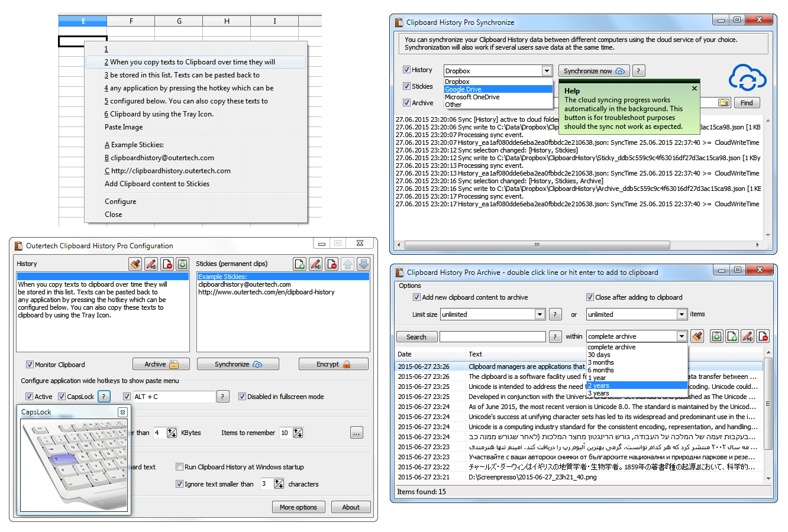This screenshot has height=532, width=788.
Task: Clear search with broom icon in Archive window
Action: pos(697,336)
